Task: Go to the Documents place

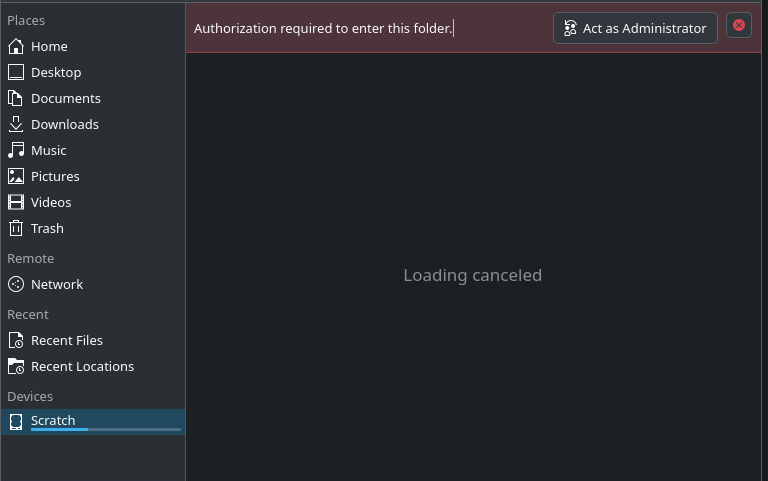Action: point(66,98)
